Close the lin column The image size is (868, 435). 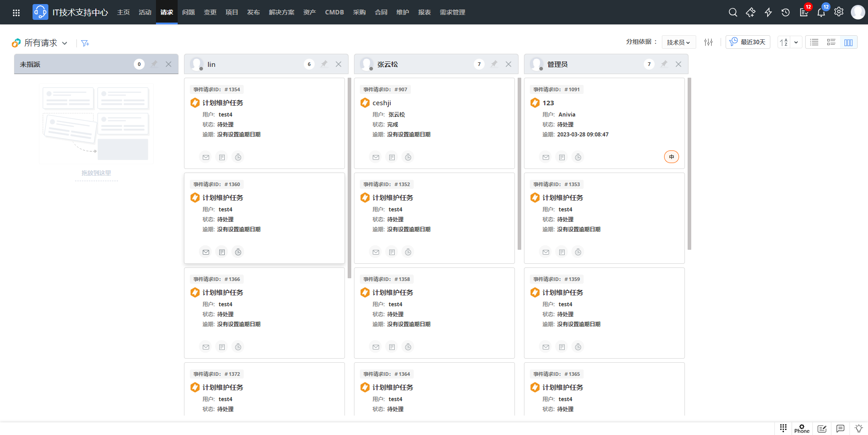tap(339, 64)
